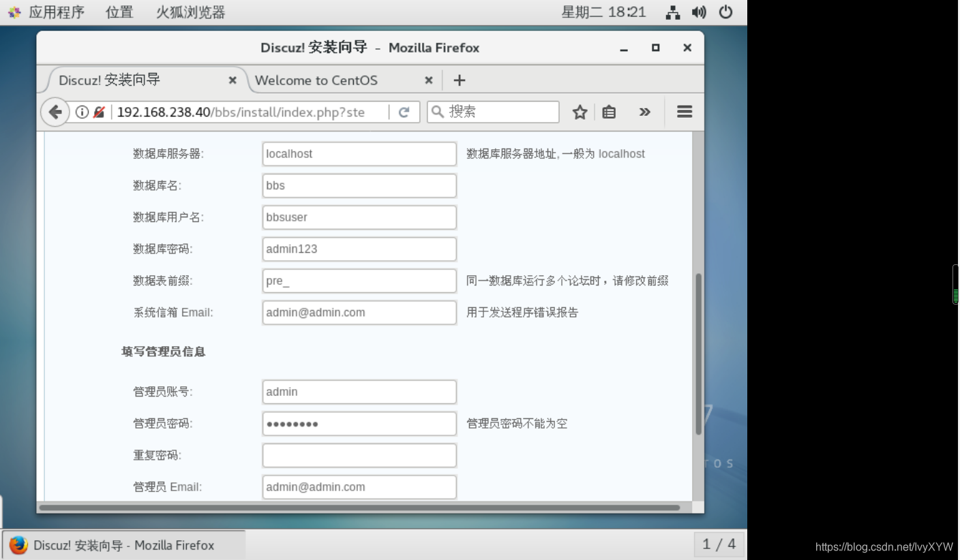Click the 数据库服务器 field with localhost
Viewport: 960px width, 560px height.
pos(359,154)
